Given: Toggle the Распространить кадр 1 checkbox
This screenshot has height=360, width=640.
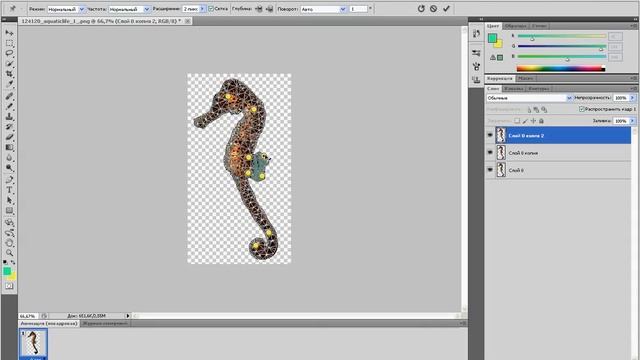Looking at the screenshot, I should pyautogui.click(x=582, y=109).
